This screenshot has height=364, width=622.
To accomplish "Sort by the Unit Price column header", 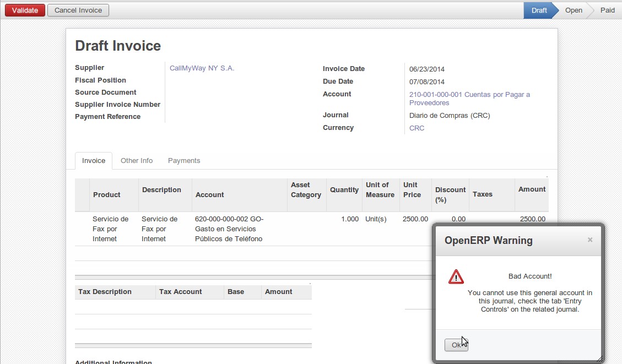I will (412, 190).
